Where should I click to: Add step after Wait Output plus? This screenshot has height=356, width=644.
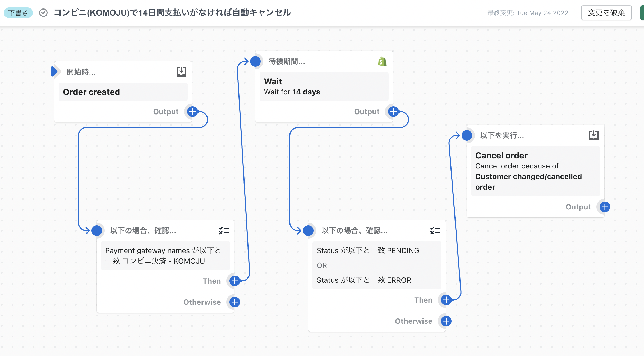click(393, 112)
